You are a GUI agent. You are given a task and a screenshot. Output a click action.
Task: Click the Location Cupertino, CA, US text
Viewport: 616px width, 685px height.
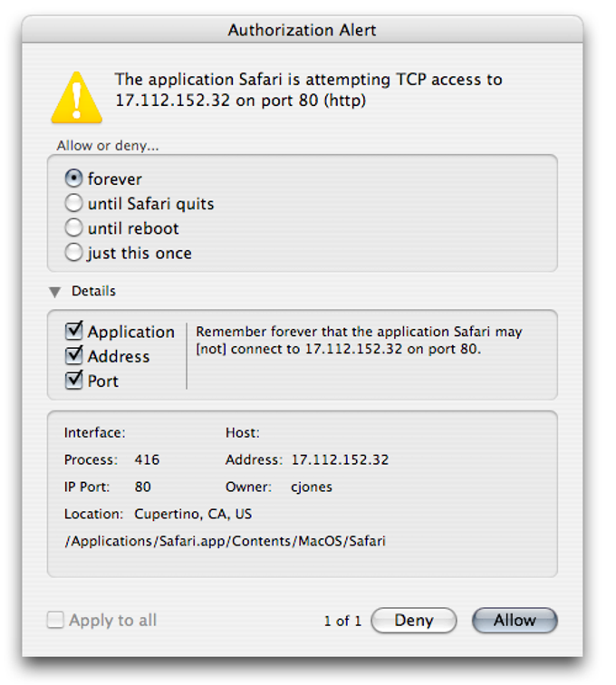click(x=193, y=514)
